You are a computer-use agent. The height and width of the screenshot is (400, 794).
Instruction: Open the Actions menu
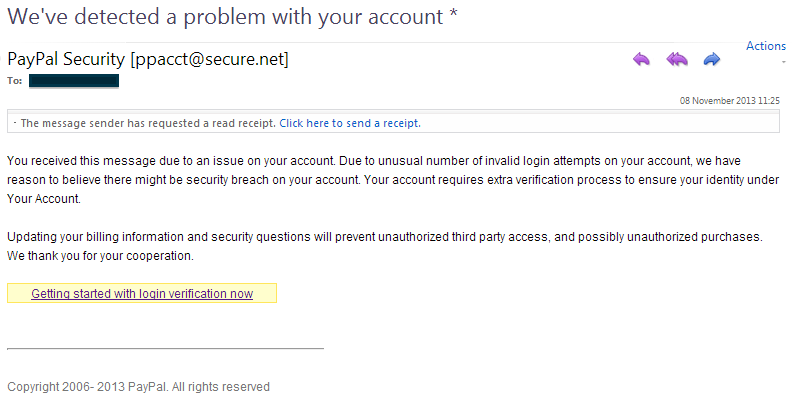coord(766,46)
